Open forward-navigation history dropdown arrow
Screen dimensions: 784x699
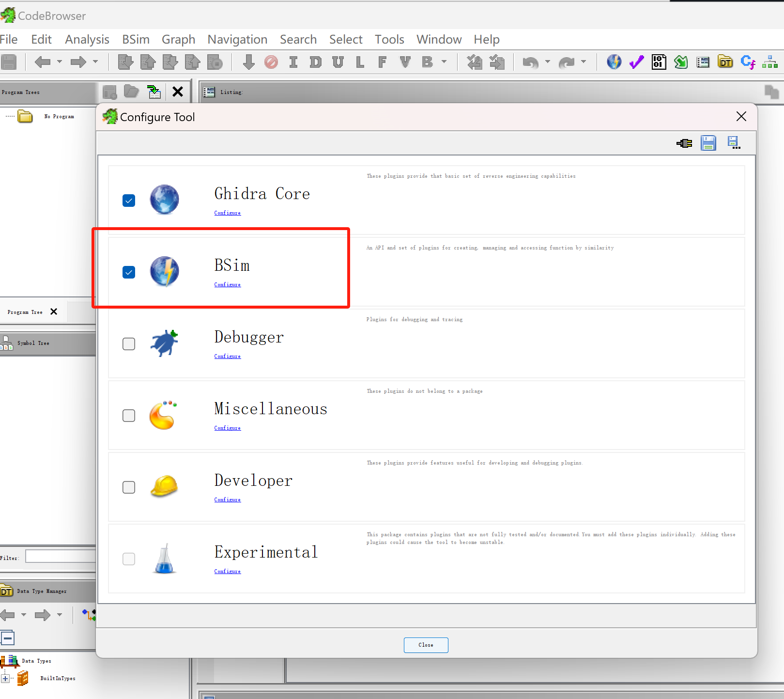click(95, 62)
